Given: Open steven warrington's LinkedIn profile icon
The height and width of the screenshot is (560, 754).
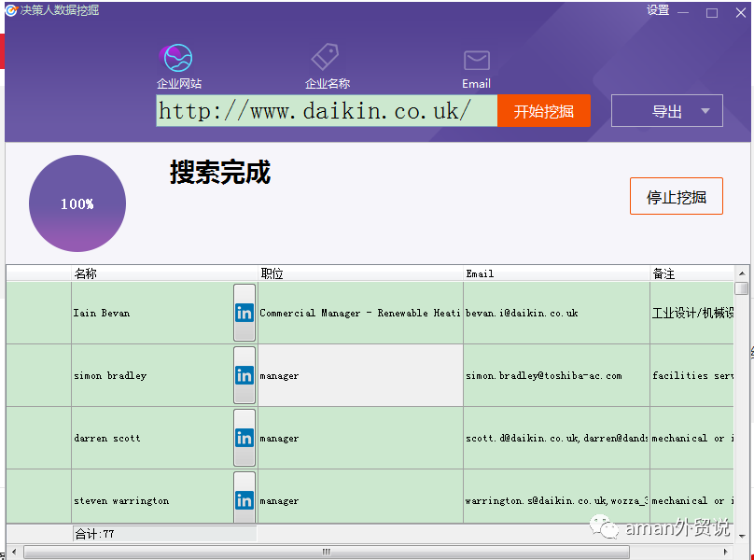Looking at the screenshot, I should (244, 498).
